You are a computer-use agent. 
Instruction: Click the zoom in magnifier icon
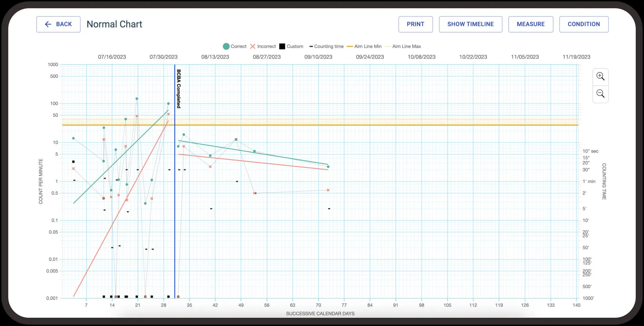[x=600, y=77]
